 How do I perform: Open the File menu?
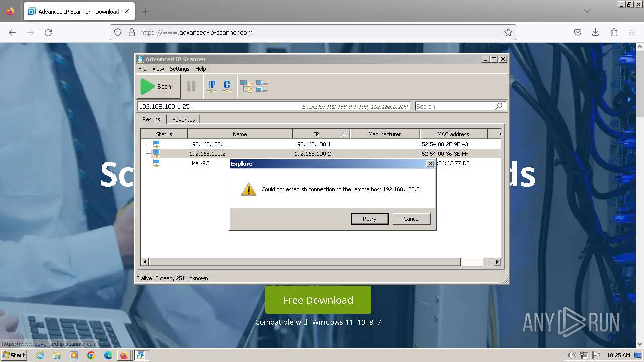[x=142, y=69]
